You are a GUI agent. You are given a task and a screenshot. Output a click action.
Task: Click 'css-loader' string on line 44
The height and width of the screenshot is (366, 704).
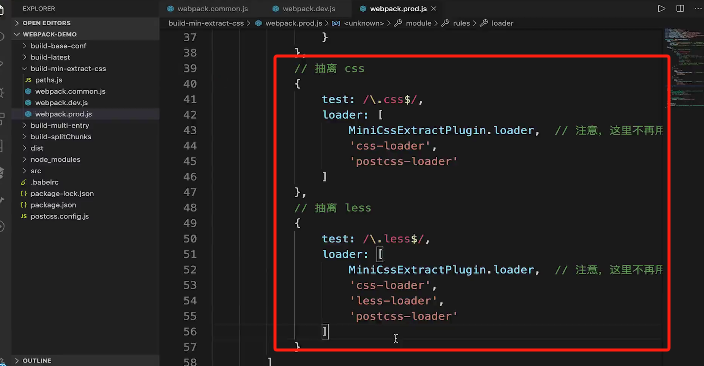tap(390, 146)
